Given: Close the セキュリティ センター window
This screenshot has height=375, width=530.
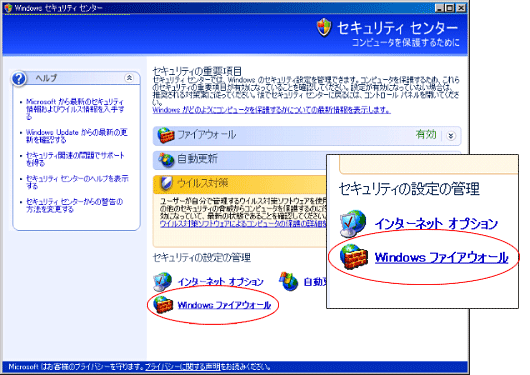Looking at the screenshot, I should (x=461, y=8).
